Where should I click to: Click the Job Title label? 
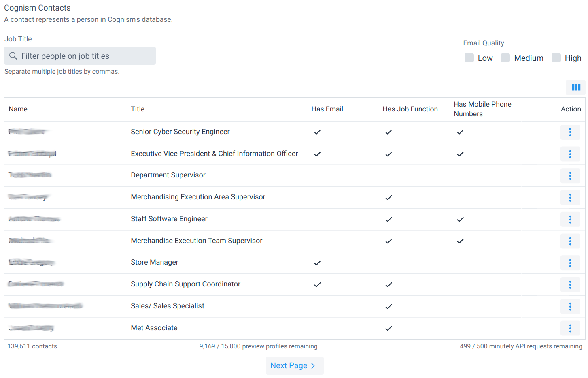coord(18,39)
